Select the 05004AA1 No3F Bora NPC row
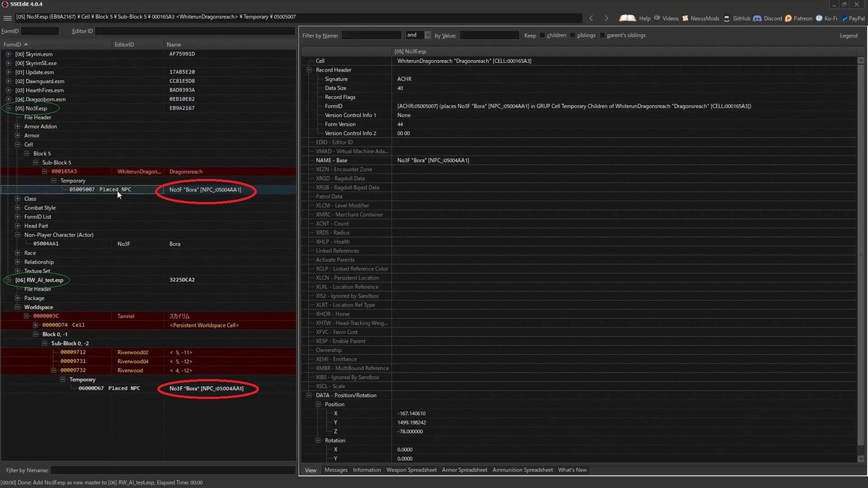This screenshot has height=488, width=868. point(148,244)
